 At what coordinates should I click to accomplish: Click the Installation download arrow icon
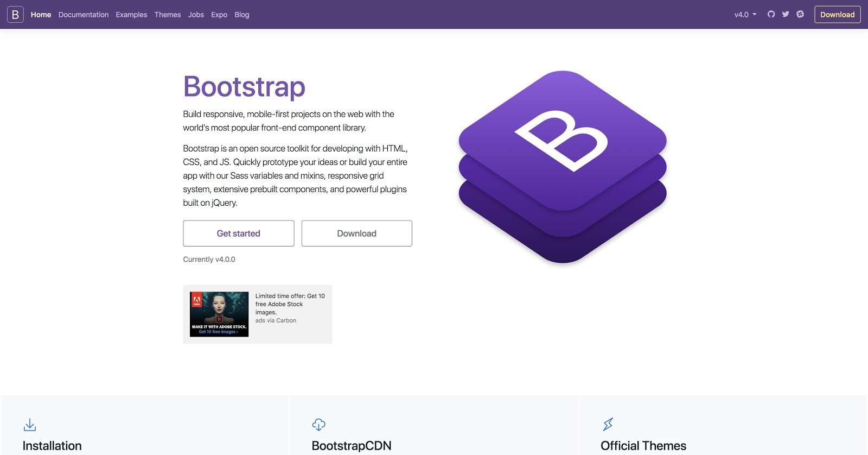(30, 425)
